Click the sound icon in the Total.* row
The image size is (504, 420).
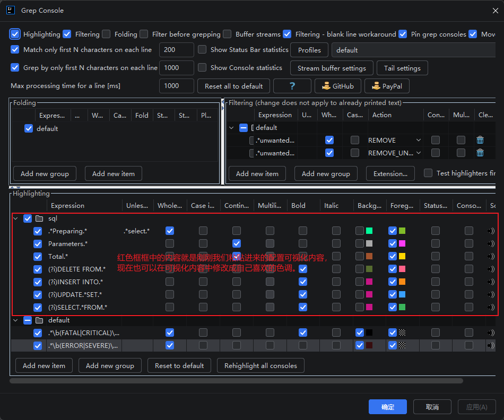(491, 257)
